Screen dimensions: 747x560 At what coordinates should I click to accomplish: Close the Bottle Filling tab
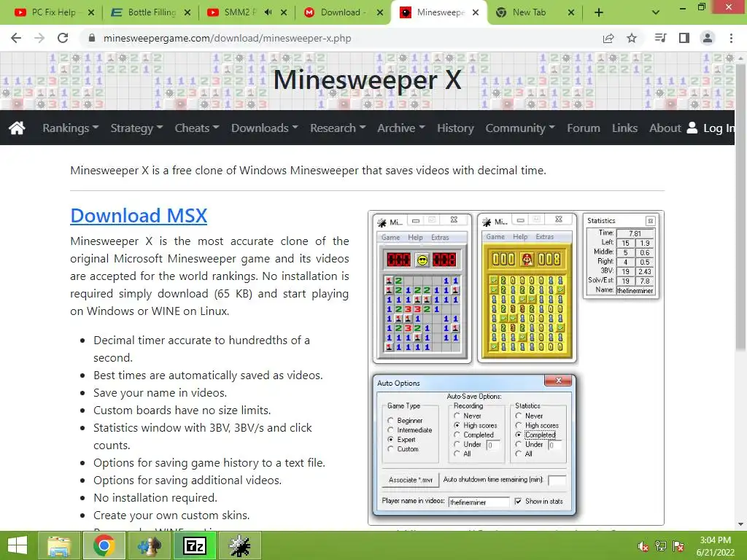click(x=187, y=13)
